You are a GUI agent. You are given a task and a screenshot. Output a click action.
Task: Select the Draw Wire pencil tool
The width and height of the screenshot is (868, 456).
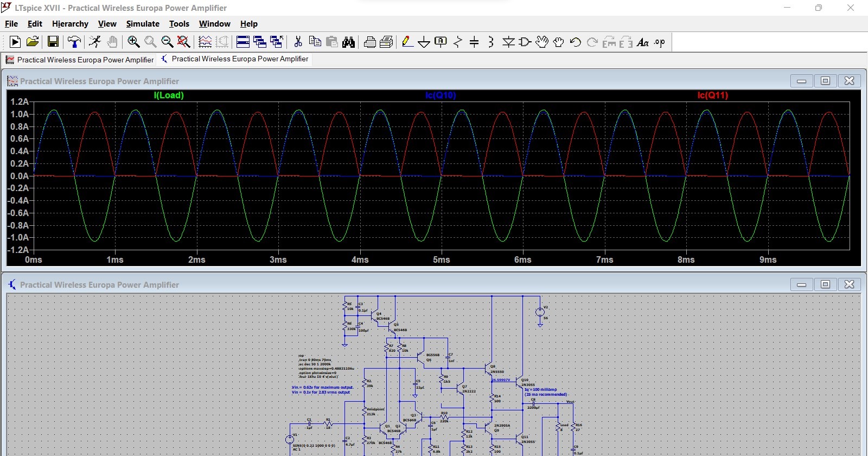tap(407, 42)
